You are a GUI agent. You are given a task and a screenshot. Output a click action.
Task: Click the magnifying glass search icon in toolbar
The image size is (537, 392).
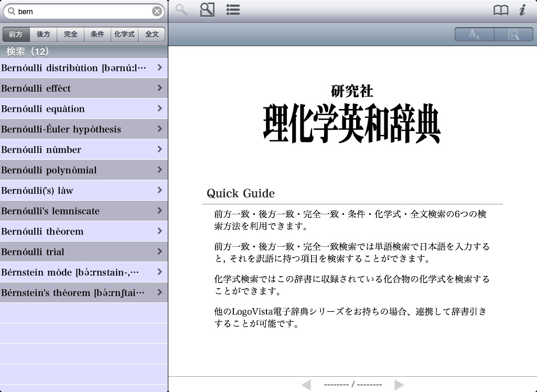click(181, 10)
